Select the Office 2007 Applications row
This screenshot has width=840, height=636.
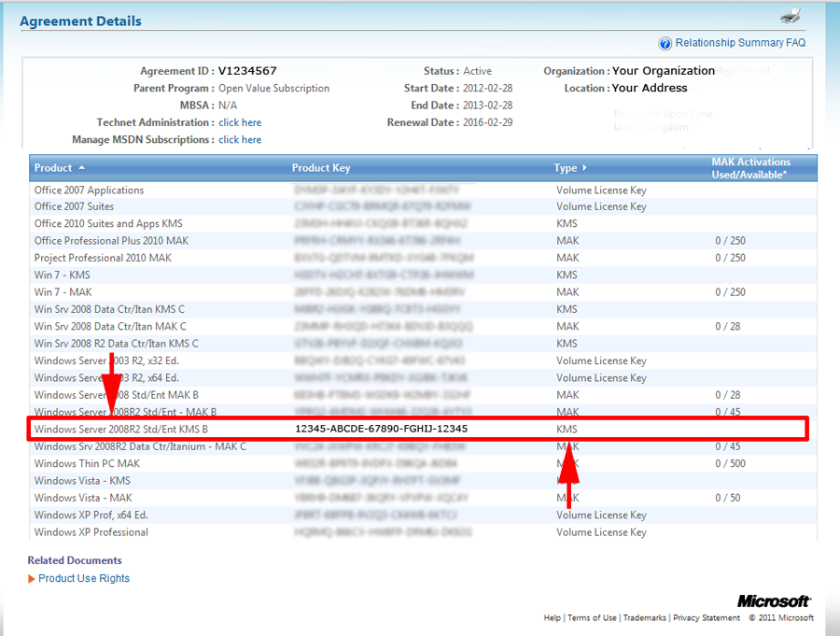(88, 190)
